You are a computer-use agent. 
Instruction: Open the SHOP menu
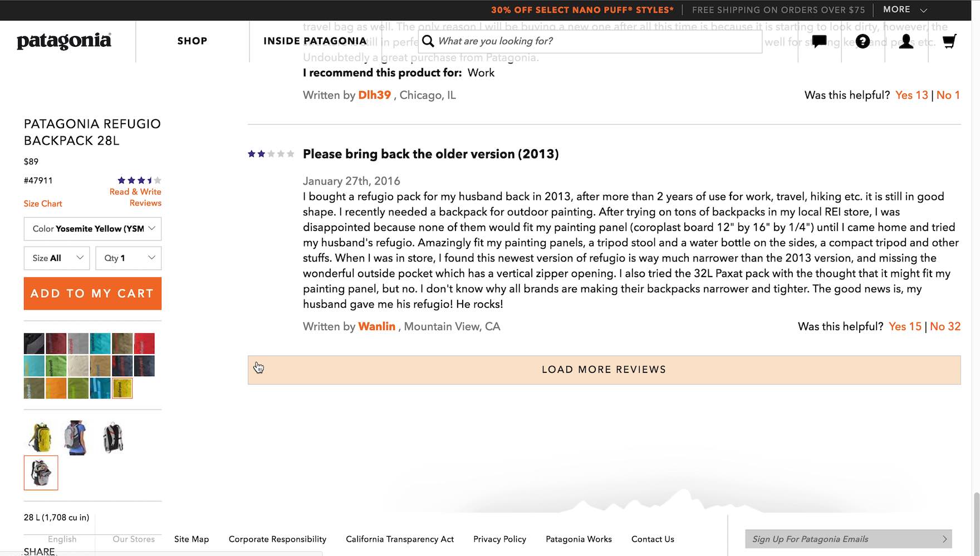[x=192, y=41]
